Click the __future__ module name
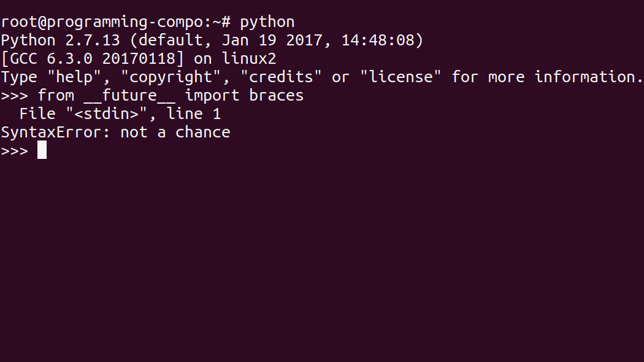644x362 pixels. [129, 96]
